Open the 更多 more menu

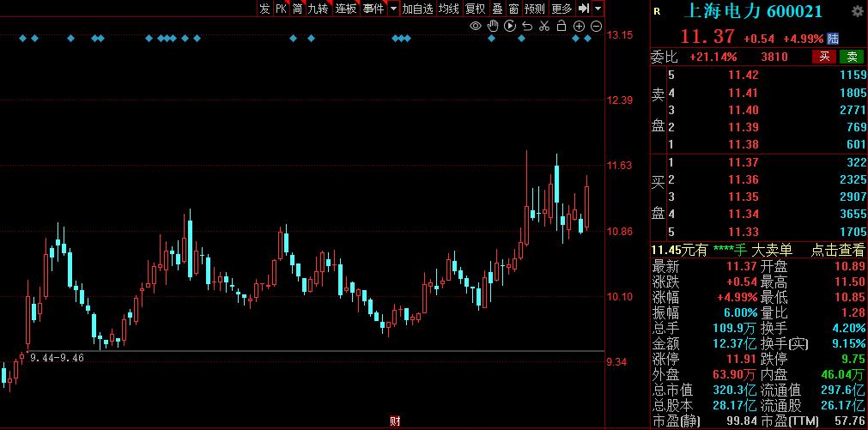pos(561,9)
